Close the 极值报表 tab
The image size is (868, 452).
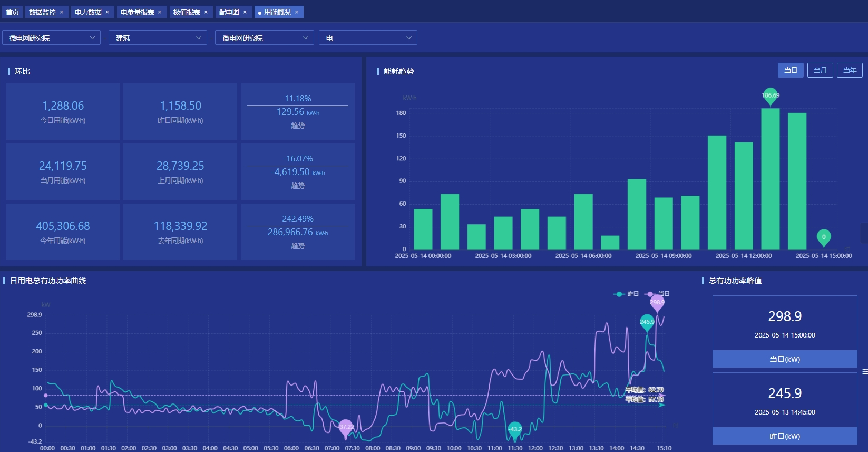(x=206, y=12)
